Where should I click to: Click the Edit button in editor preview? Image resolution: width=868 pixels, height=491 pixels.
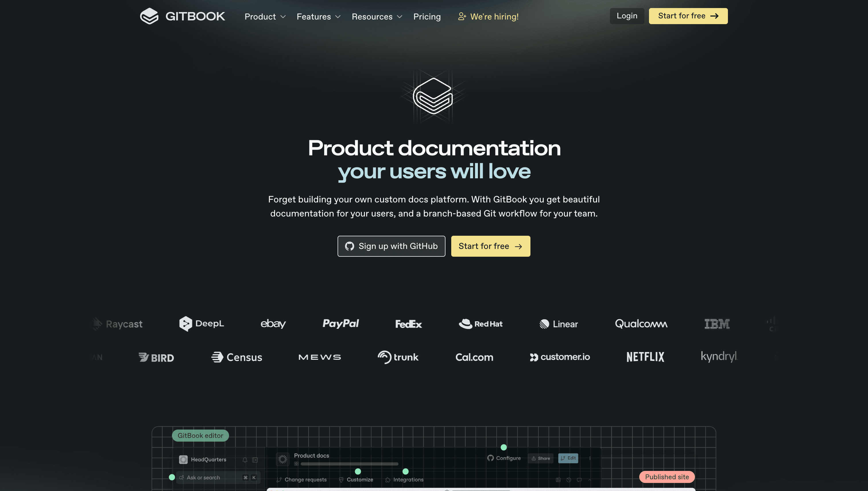tap(568, 458)
